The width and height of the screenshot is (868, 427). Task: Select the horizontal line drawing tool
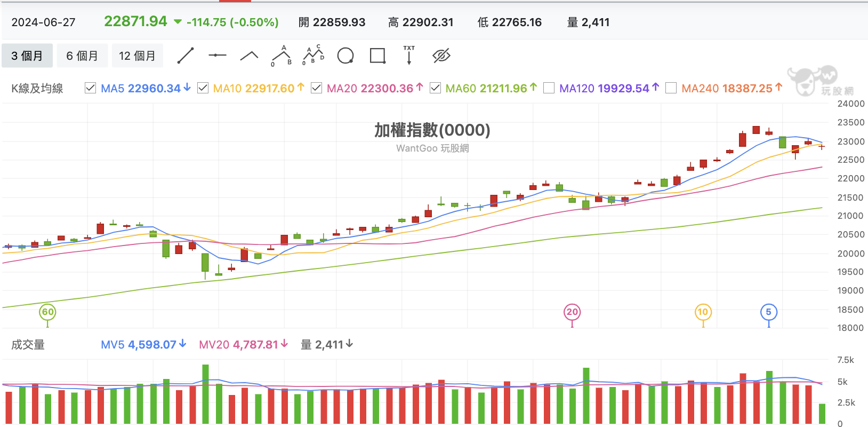[217, 56]
